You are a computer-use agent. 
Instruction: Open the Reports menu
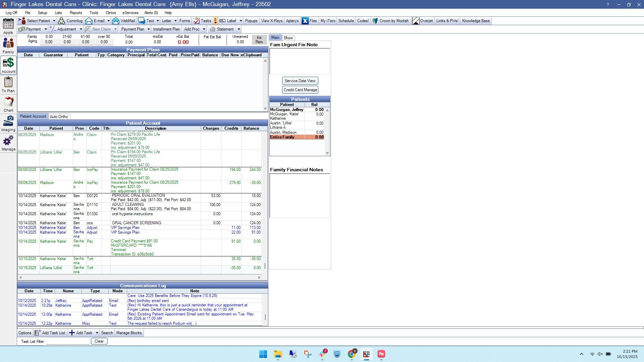click(76, 13)
